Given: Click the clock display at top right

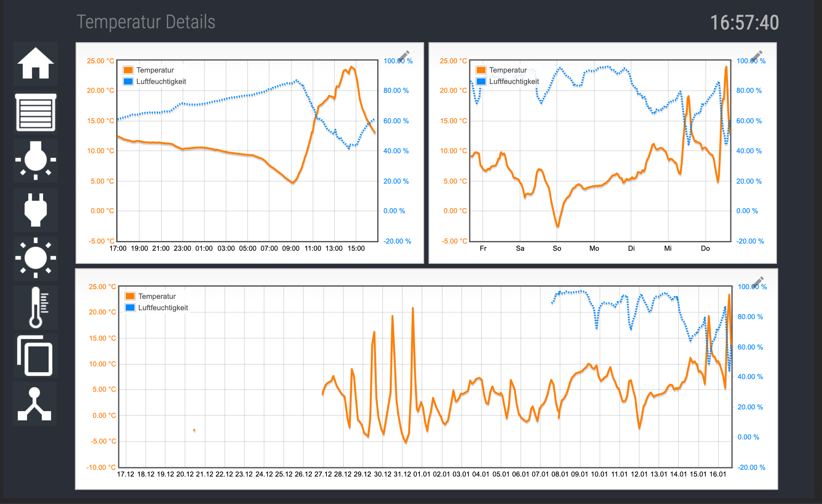Looking at the screenshot, I should [x=744, y=23].
